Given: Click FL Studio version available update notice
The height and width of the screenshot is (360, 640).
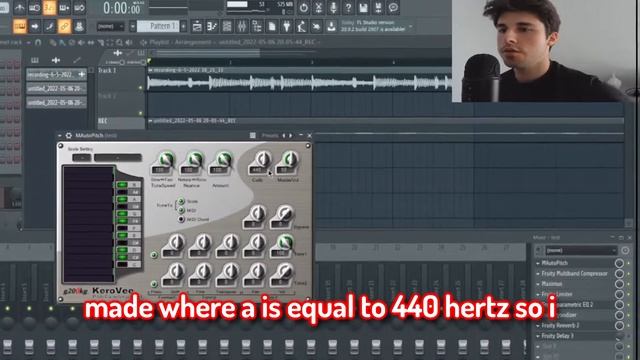Looking at the screenshot, I should point(374,26).
